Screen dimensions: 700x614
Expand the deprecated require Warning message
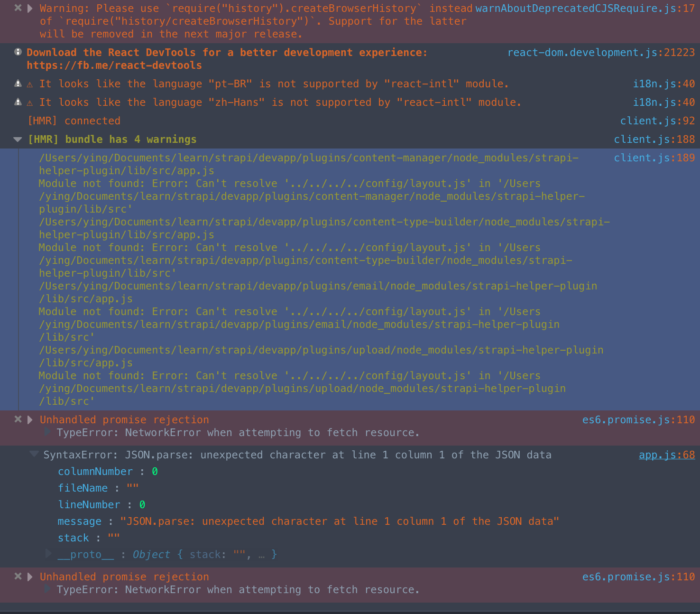[x=30, y=8]
